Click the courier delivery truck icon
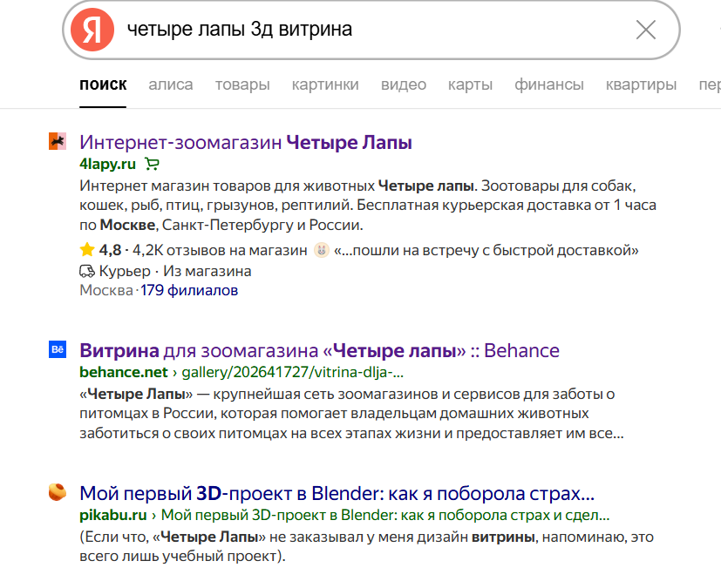This screenshot has width=721, height=588. click(x=87, y=271)
